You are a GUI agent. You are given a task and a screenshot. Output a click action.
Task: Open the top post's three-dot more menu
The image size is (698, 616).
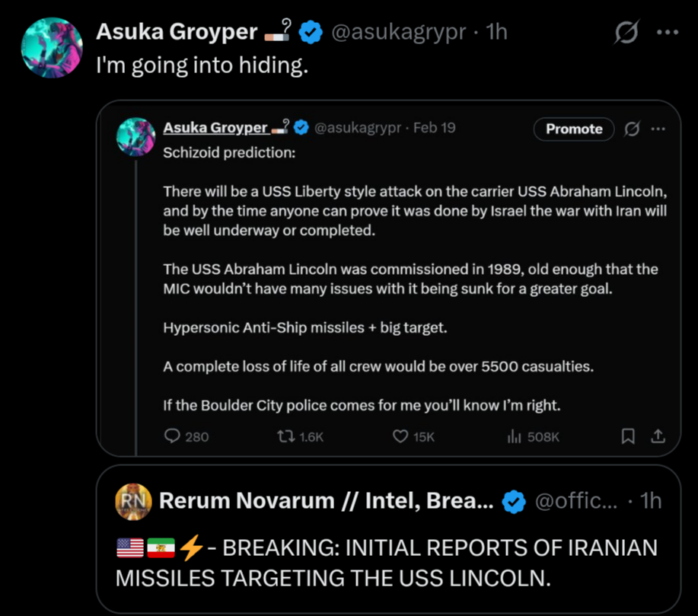[x=667, y=33]
